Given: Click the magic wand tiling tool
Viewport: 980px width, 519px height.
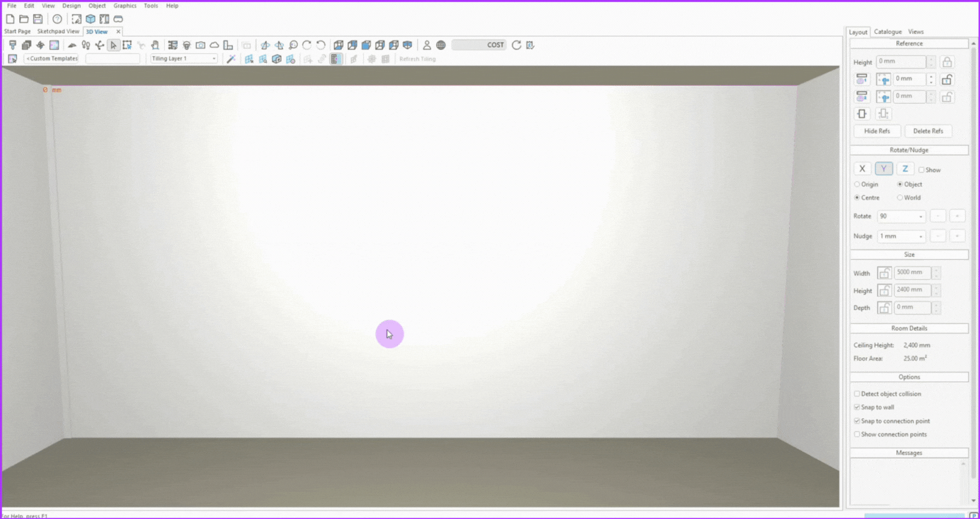Looking at the screenshot, I should coord(231,59).
